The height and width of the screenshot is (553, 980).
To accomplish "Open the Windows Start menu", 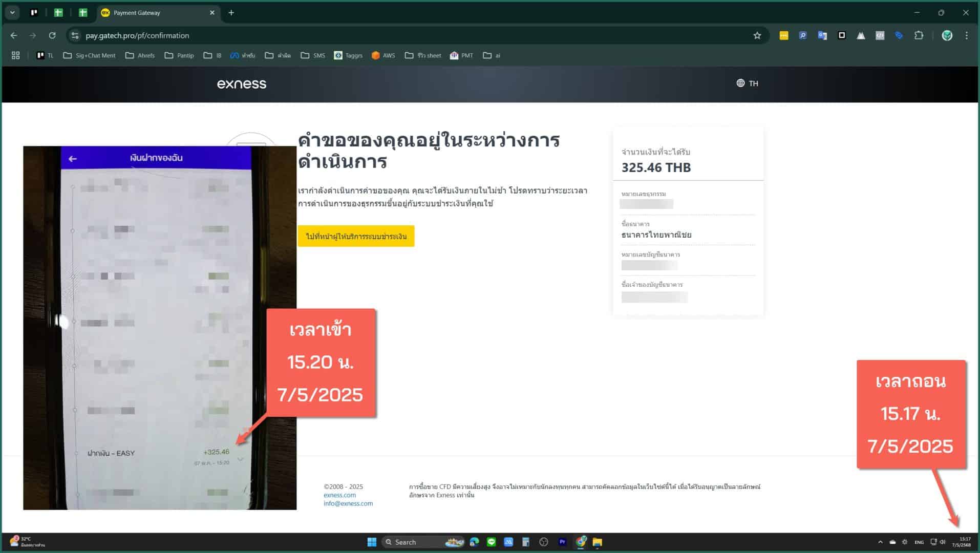I will [372, 542].
